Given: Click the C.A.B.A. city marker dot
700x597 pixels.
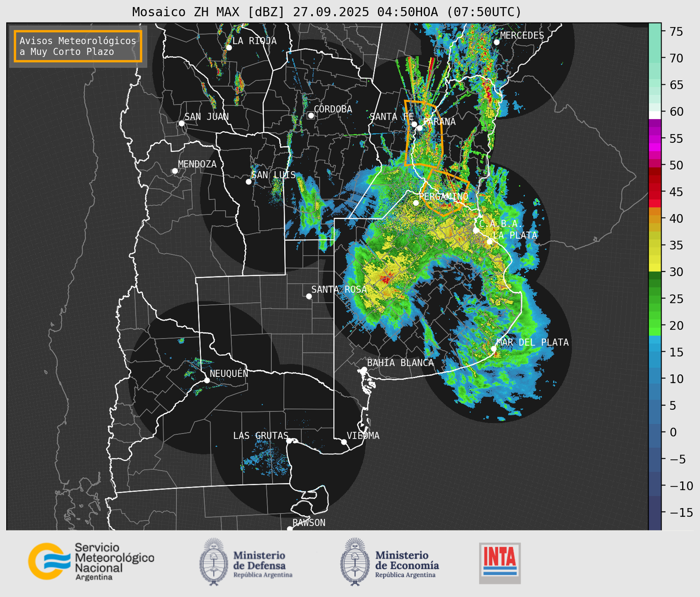Looking at the screenshot, I should pos(476,230).
